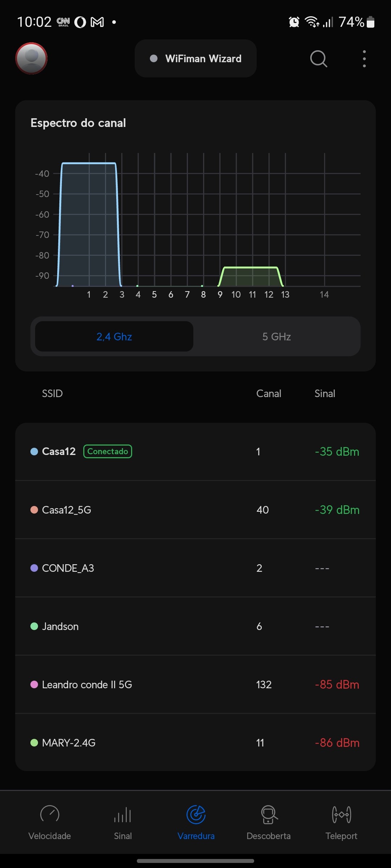Screen dimensions: 391x868
Task: Open the Descoberta discovery tab
Action: 269,822
